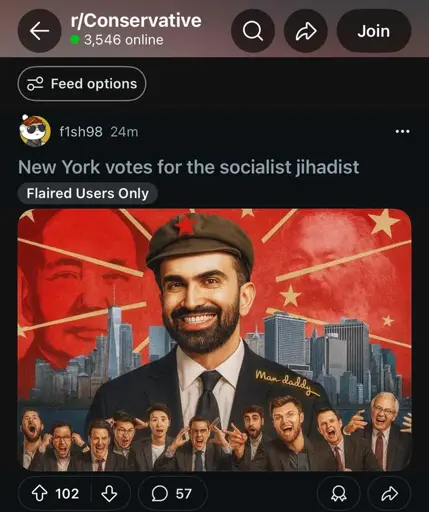Viewport: 429px width, 512px height.
Task: Open post titled New York votes
Action: coord(189,167)
